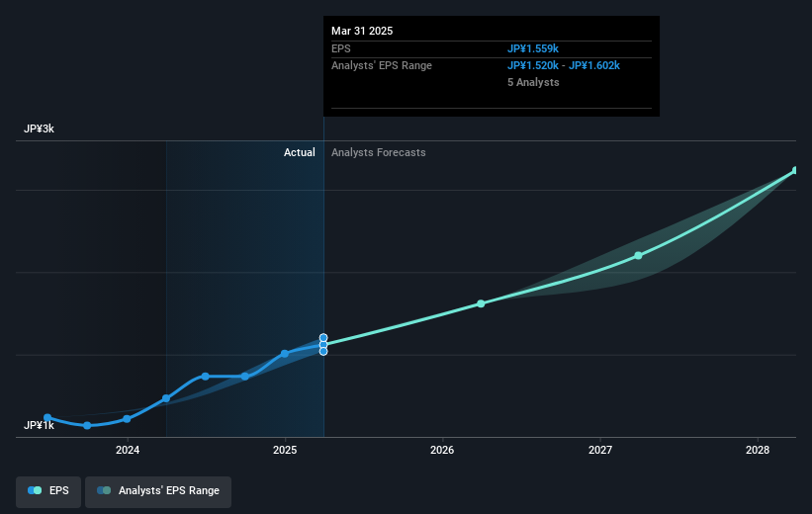Select the final forecast point near 2028
The width and height of the screenshot is (812, 514).
coord(795,170)
